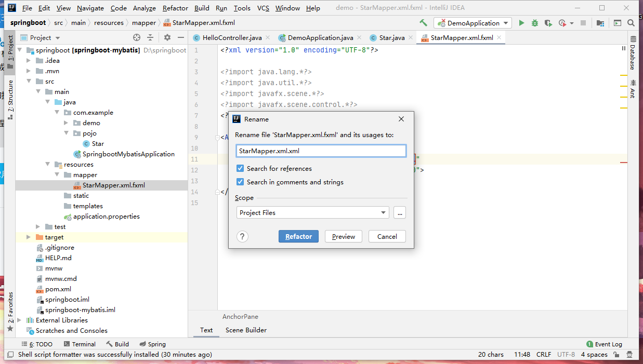643x364 pixels.
Task: Click the Build Project hammer icon
Action: 424,23
